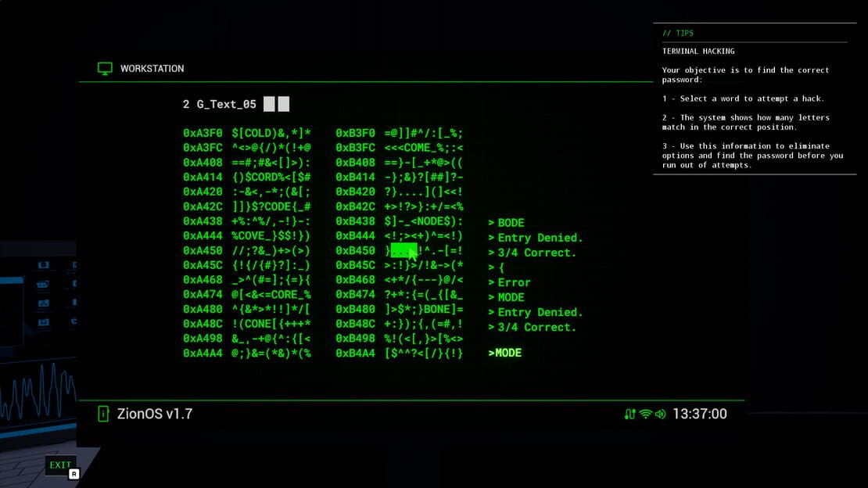Select the word BONE in the dump
Screen dimensions: 868x488
click(x=437, y=309)
